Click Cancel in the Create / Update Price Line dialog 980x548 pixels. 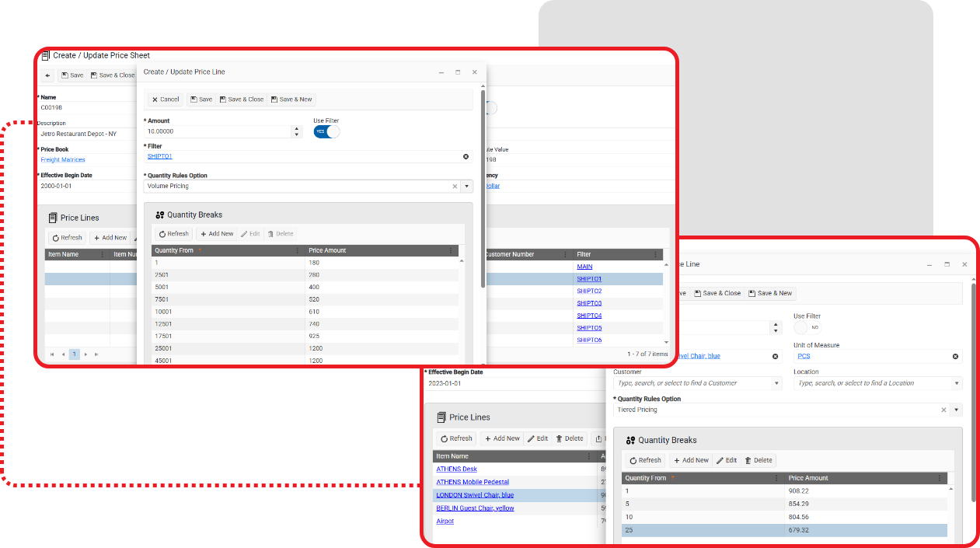point(166,99)
